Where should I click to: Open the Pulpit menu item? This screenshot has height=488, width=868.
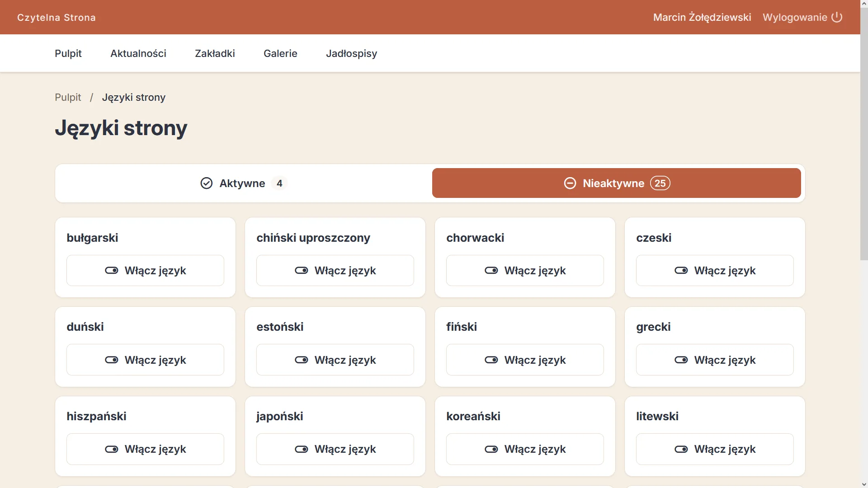tap(68, 53)
